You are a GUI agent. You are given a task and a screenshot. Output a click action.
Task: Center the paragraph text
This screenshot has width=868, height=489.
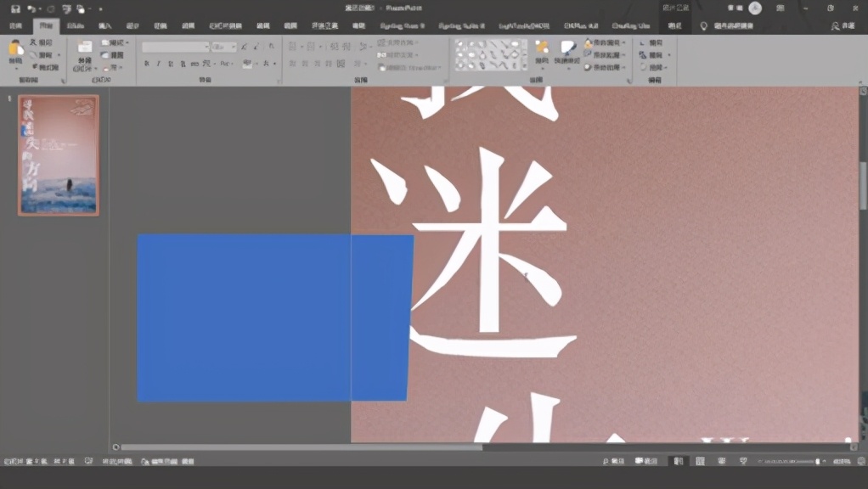[304, 65]
